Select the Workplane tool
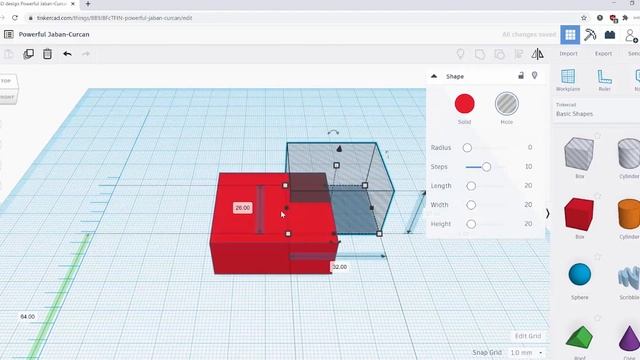Image resolution: width=640 pixels, height=360 pixels. click(568, 80)
